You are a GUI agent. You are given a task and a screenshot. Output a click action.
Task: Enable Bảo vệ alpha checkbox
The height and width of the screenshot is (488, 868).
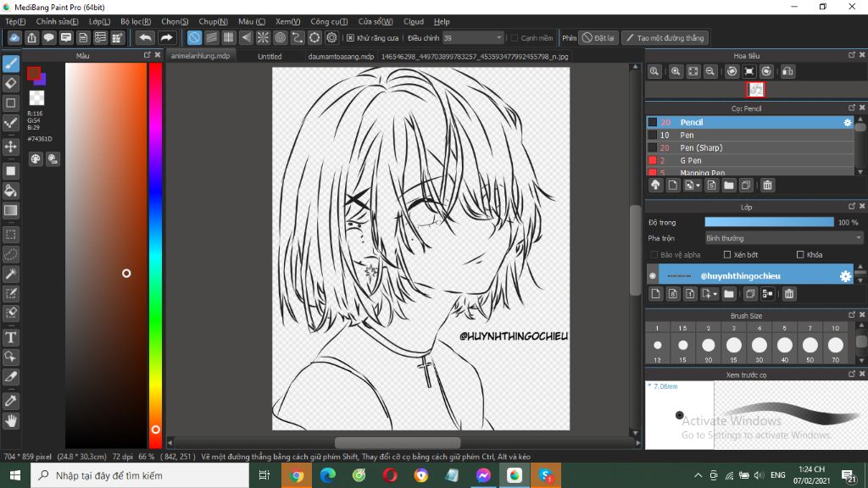click(654, 254)
